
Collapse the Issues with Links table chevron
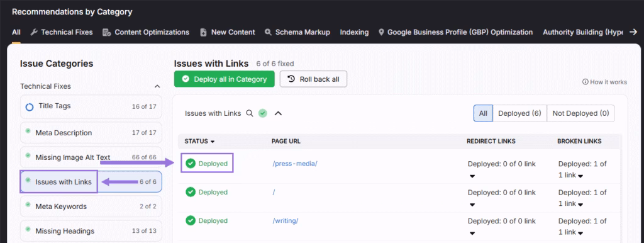pyautogui.click(x=278, y=113)
